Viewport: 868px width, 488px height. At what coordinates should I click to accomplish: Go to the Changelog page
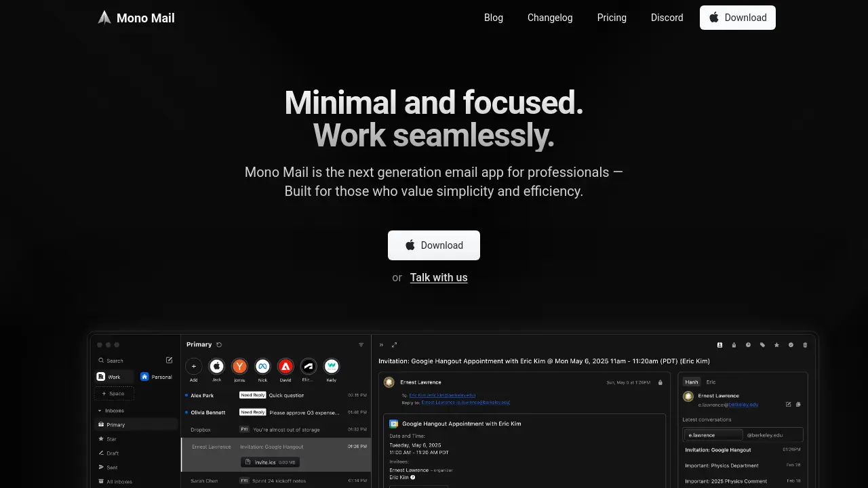point(550,18)
